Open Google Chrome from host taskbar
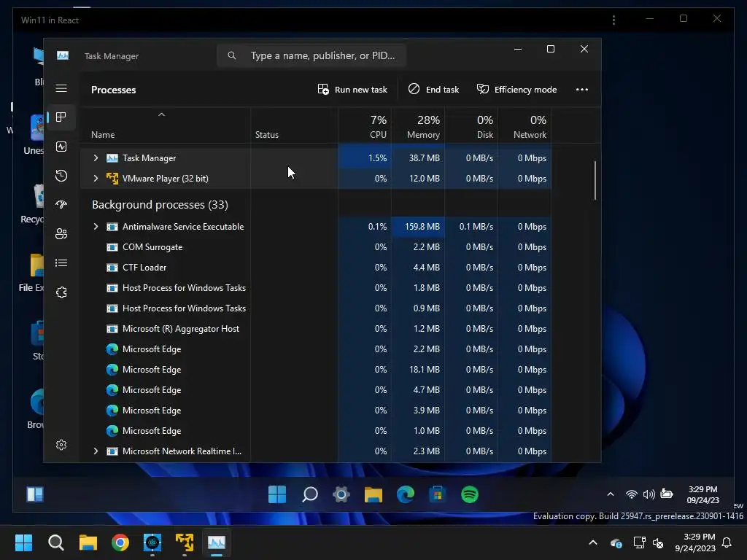 pyautogui.click(x=120, y=542)
